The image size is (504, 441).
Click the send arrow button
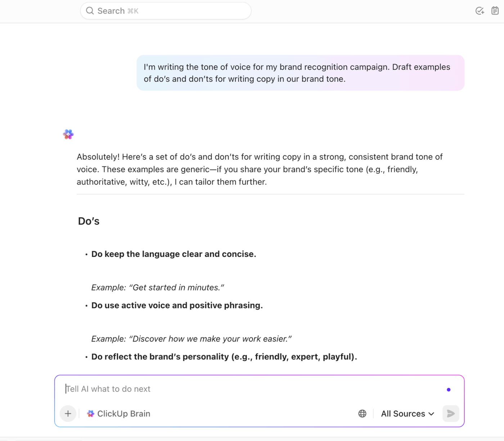pos(451,414)
